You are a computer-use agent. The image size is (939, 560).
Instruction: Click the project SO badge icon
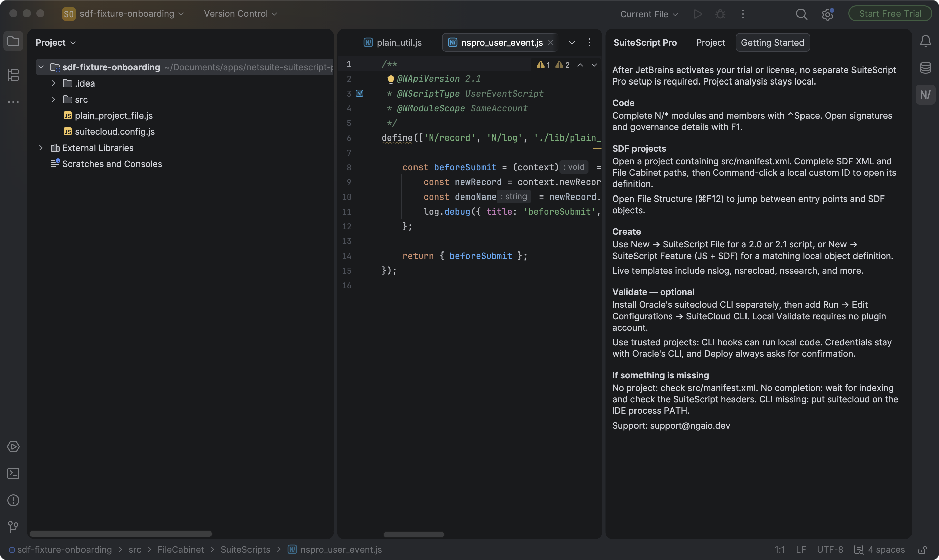tap(69, 14)
